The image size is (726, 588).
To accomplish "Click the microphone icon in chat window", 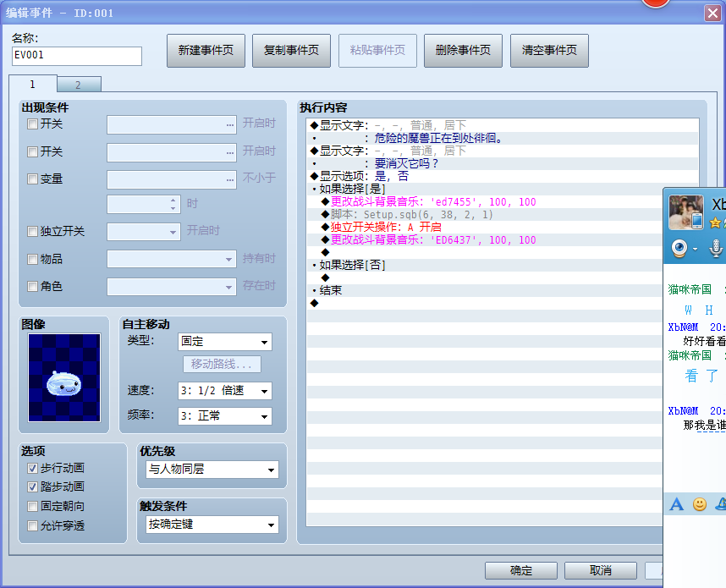I will click(716, 248).
